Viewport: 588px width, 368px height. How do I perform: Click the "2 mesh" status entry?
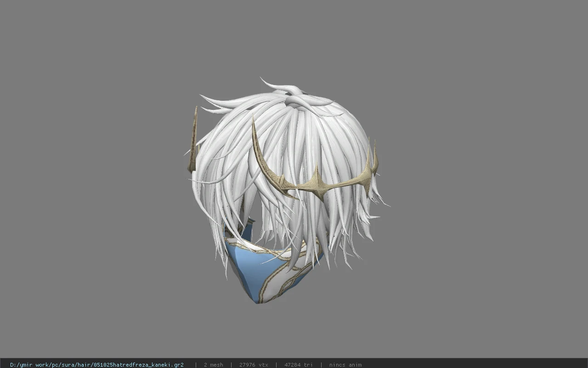point(213,365)
